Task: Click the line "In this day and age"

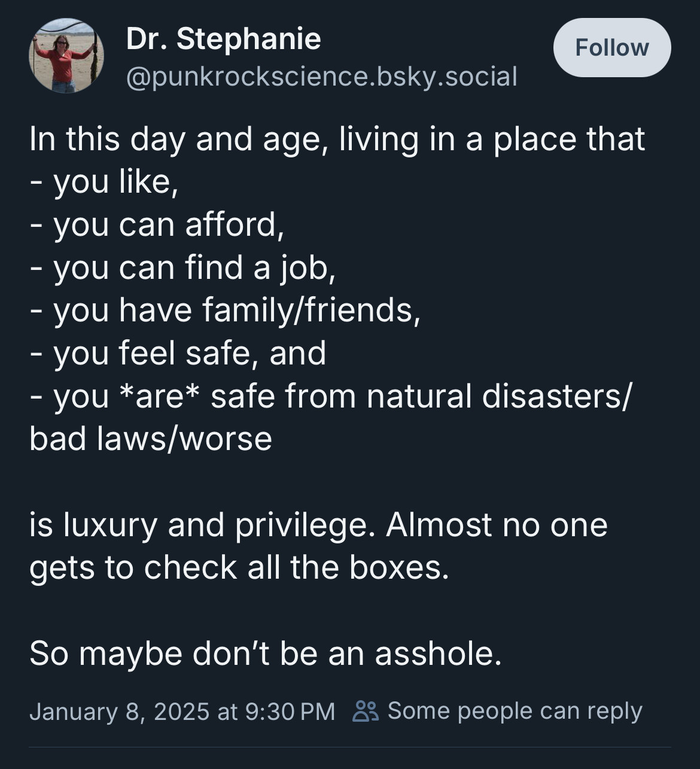Action: click(x=178, y=139)
